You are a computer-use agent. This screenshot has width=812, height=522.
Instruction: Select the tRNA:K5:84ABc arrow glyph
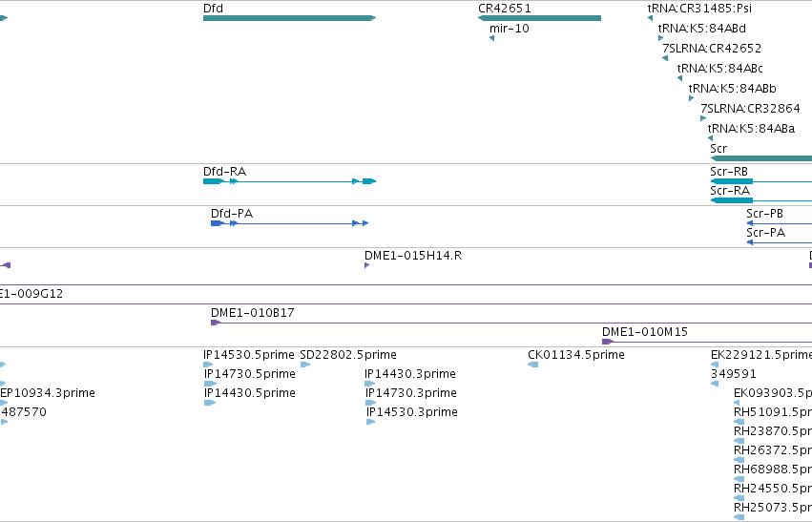coord(680,78)
